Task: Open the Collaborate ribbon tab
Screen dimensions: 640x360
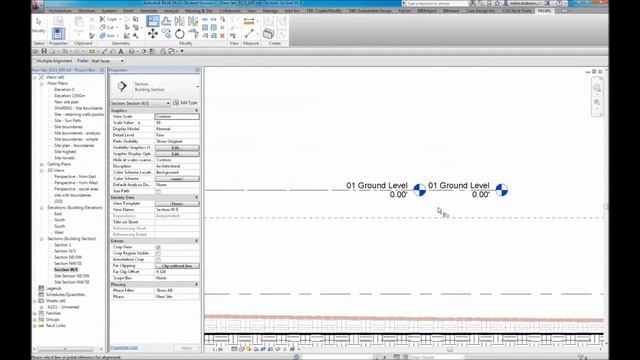Action: pyautogui.click(x=230, y=11)
